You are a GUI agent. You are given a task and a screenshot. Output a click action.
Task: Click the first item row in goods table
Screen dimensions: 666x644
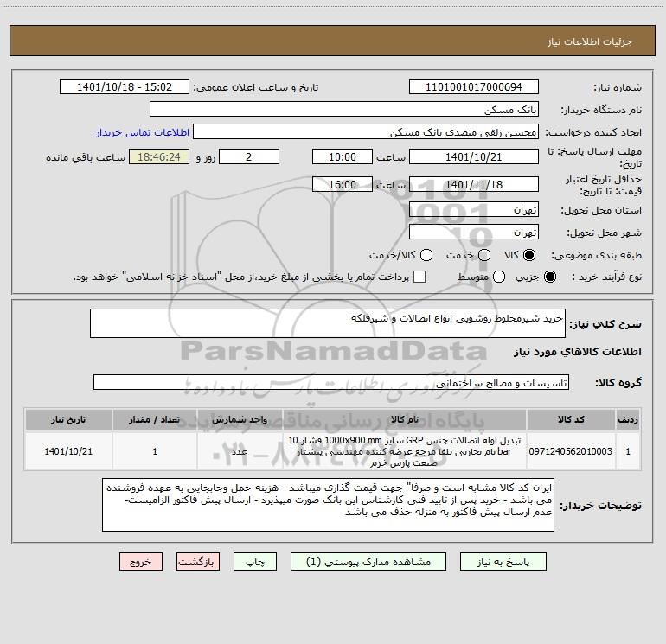[x=333, y=451]
